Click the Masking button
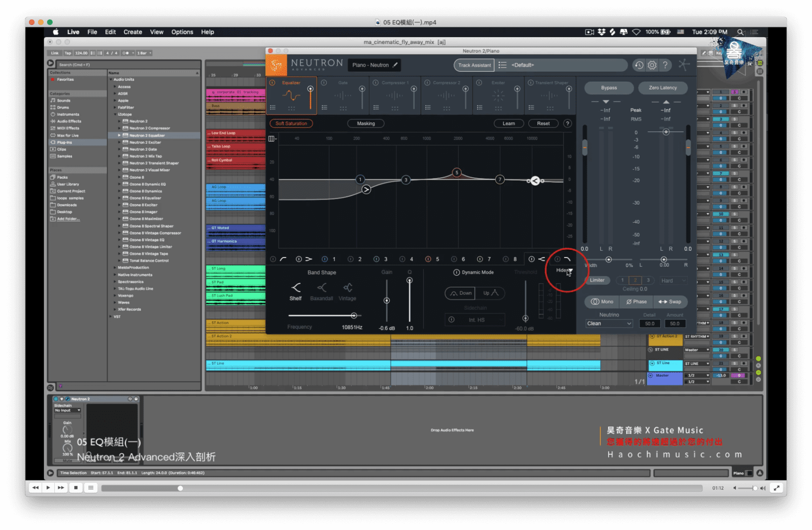Screen dimensions: 812x530 366,123
